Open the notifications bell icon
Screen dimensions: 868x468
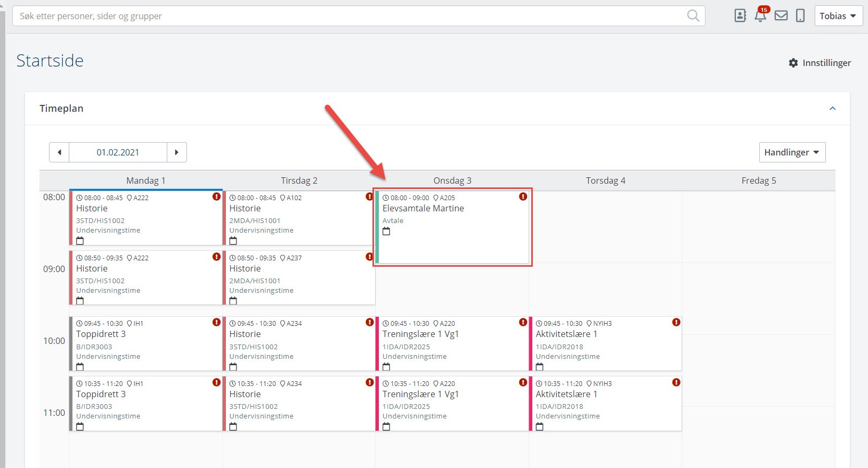[x=760, y=16]
